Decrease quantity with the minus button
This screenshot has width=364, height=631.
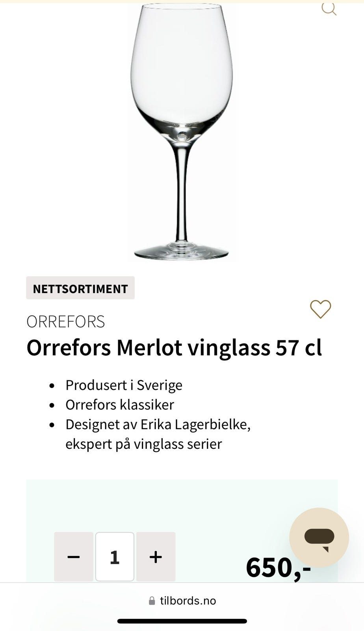[x=74, y=556]
